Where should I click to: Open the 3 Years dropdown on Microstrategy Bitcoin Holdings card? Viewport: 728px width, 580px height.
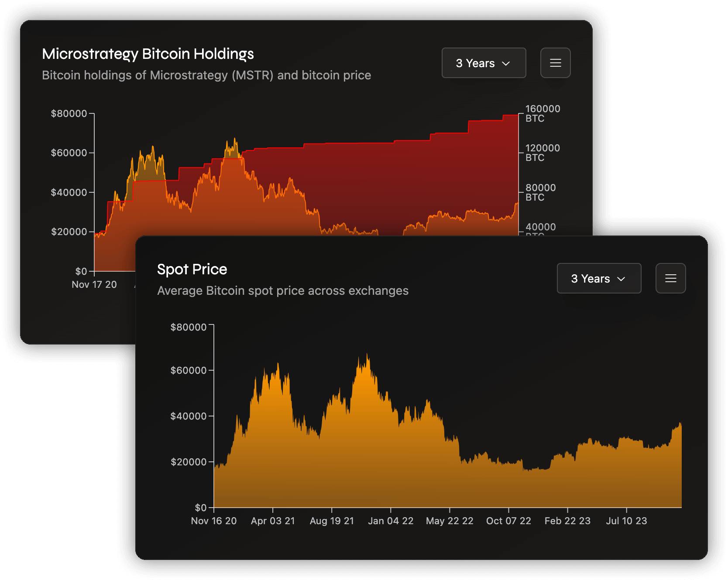484,63
